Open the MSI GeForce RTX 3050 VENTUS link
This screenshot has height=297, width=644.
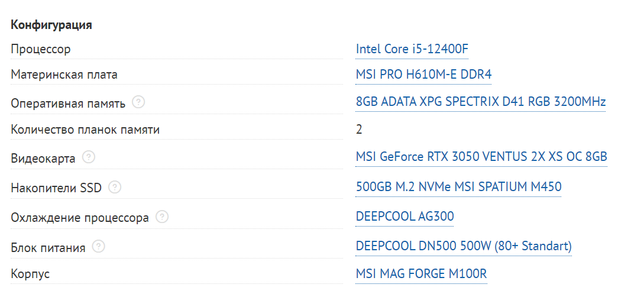481,157
